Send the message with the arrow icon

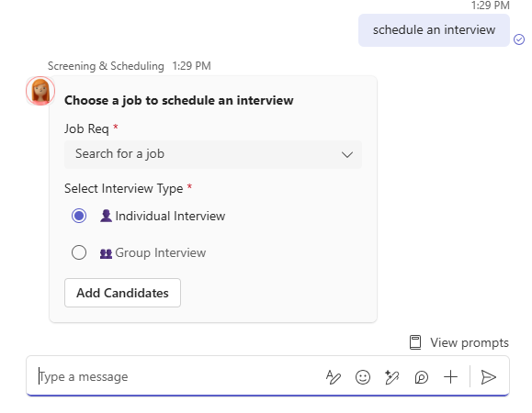tap(489, 377)
